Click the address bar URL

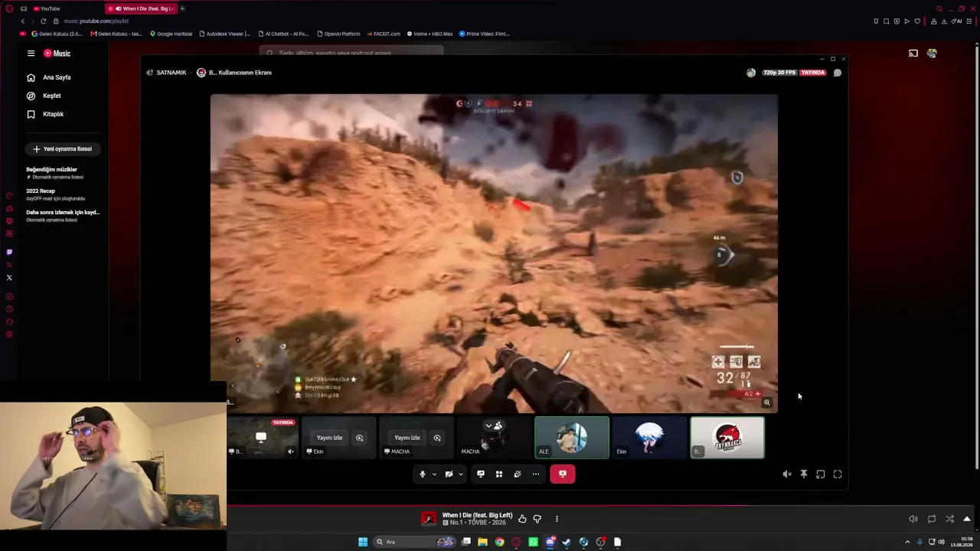tap(96, 21)
